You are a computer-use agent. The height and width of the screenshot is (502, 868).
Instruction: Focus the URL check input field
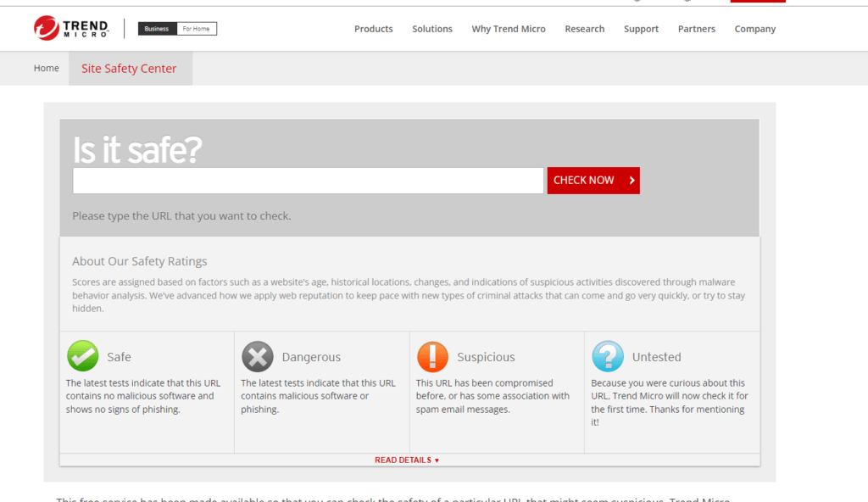(x=309, y=181)
